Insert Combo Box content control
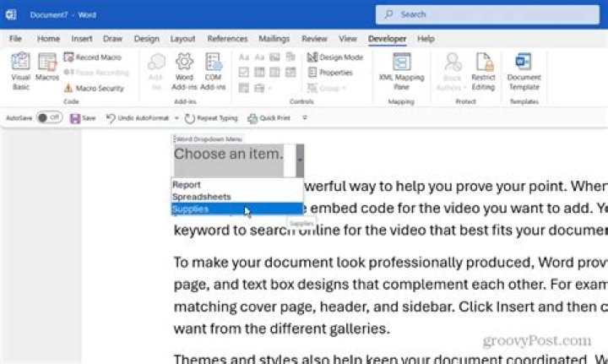This screenshot has height=364, width=608. [x=259, y=72]
